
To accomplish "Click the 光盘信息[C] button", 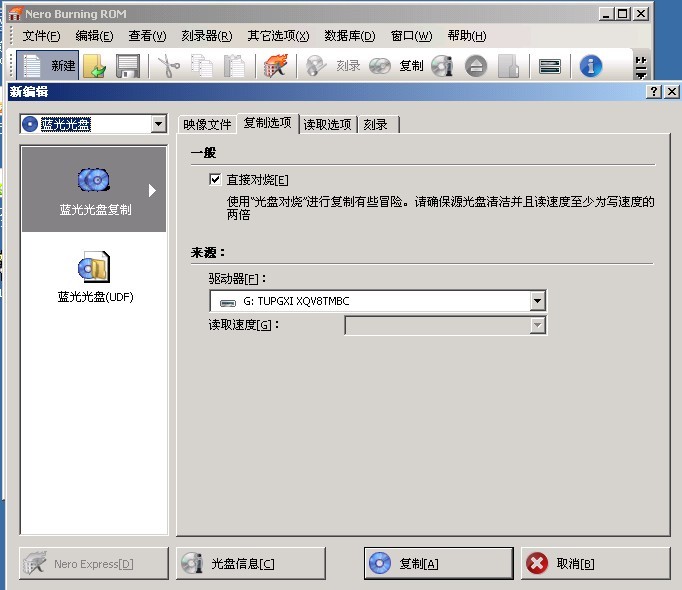I will click(x=251, y=563).
